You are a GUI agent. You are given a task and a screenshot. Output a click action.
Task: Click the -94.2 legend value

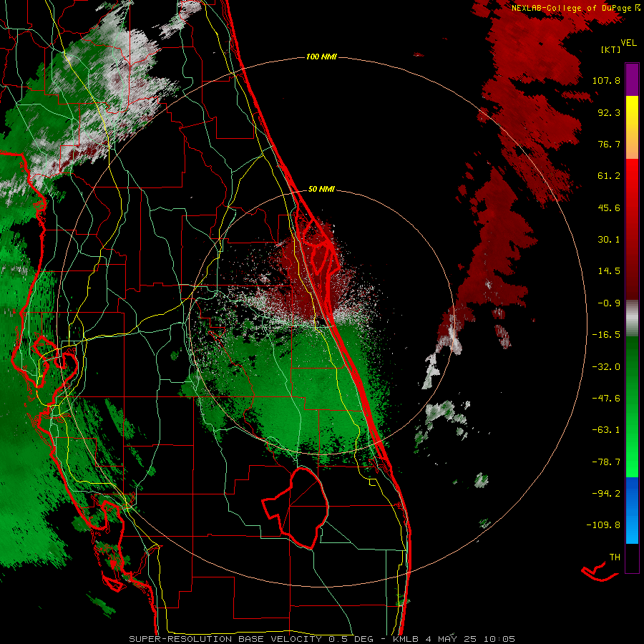tap(606, 493)
